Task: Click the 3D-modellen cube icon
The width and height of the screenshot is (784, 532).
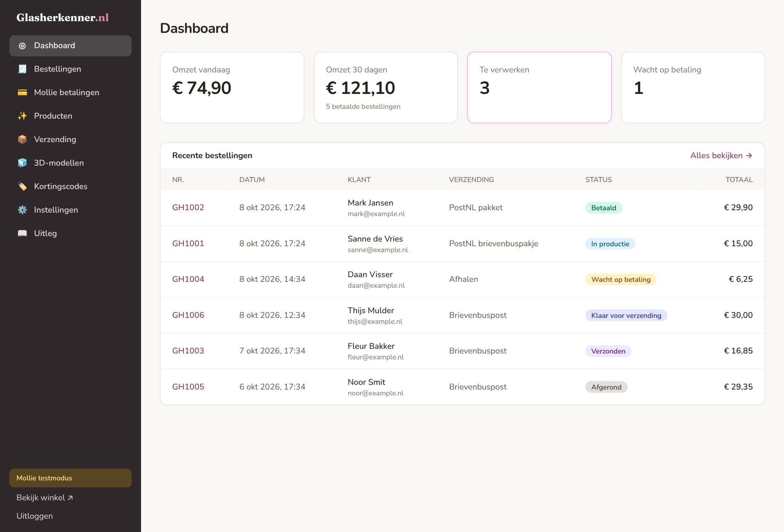Action: click(22, 163)
